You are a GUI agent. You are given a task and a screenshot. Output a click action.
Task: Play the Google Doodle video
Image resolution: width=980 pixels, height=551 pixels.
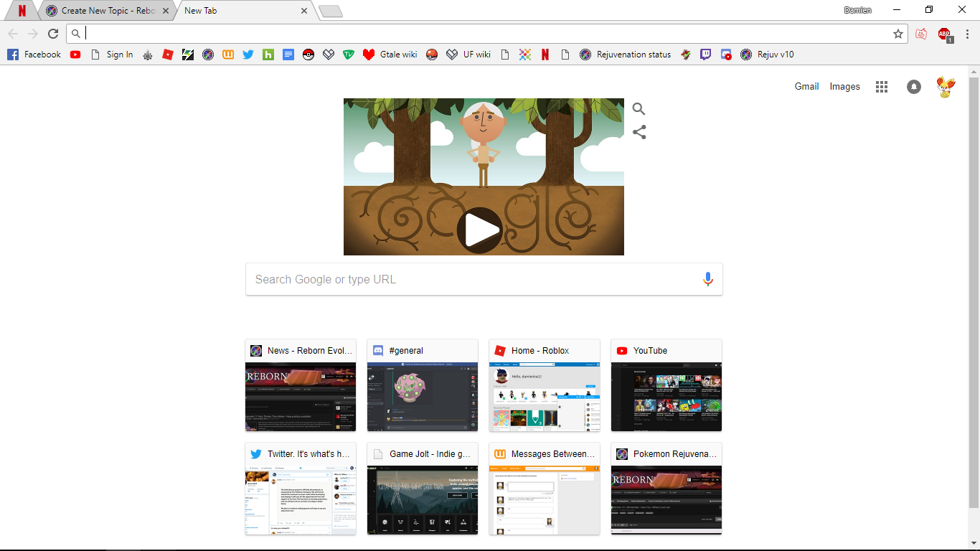479,230
